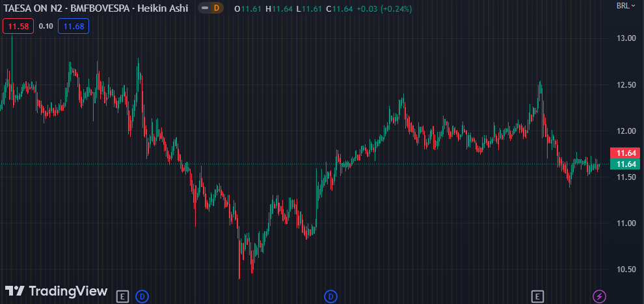Click the 13.00 price axis label
This screenshot has height=304, width=644.
point(626,38)
